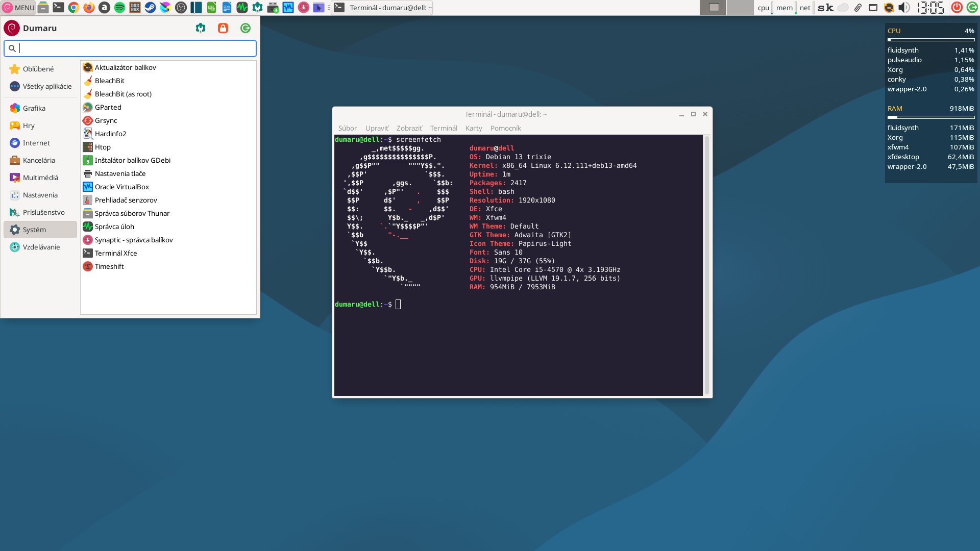Click Terminál window button in the taskbar
The height and width of the screenshot is (551, 980).
382,8
